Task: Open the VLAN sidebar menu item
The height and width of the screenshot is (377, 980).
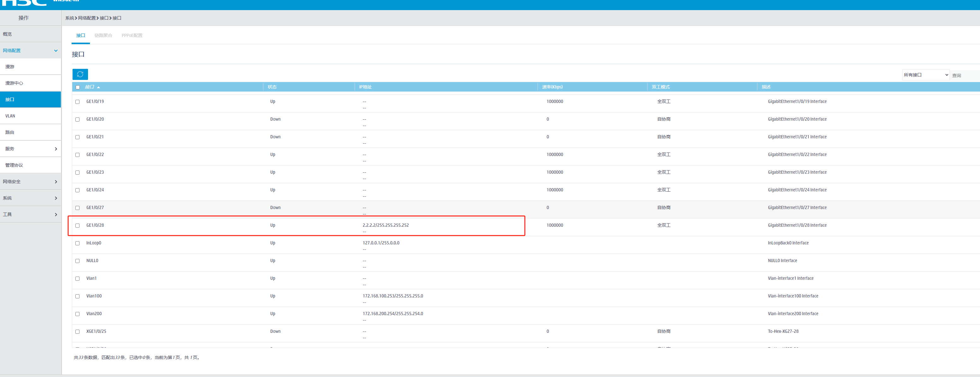Action: click(10, 116)
